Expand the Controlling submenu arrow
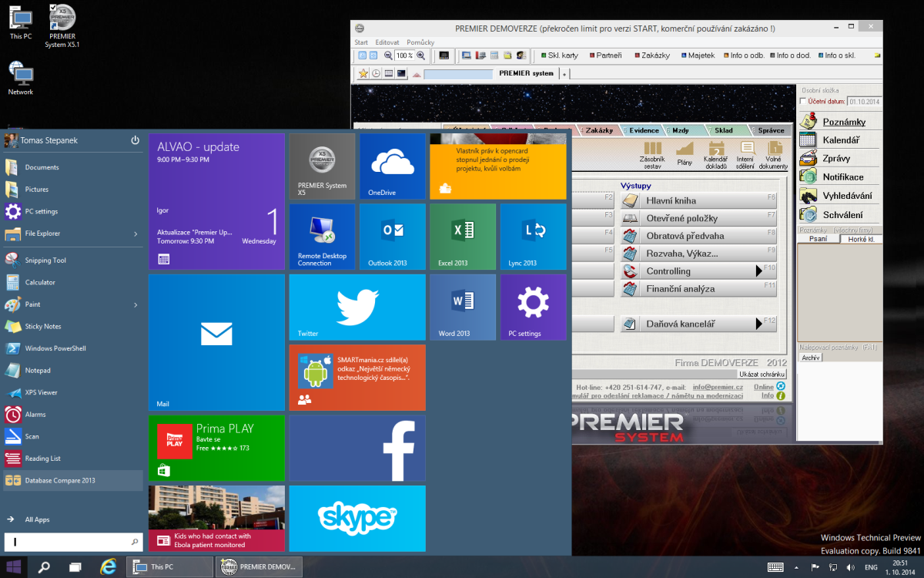The image size is (924, 578). coord(758,271)
